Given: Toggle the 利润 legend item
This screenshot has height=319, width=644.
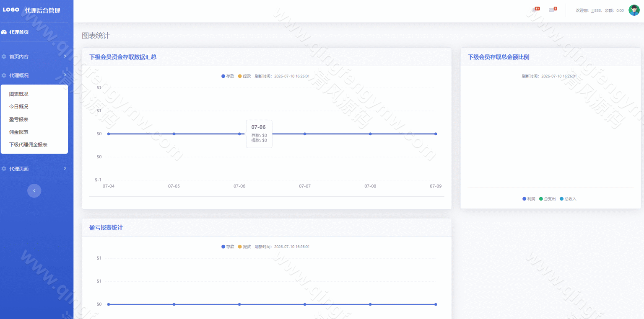Looking at the screenshot, I should 529,199.
